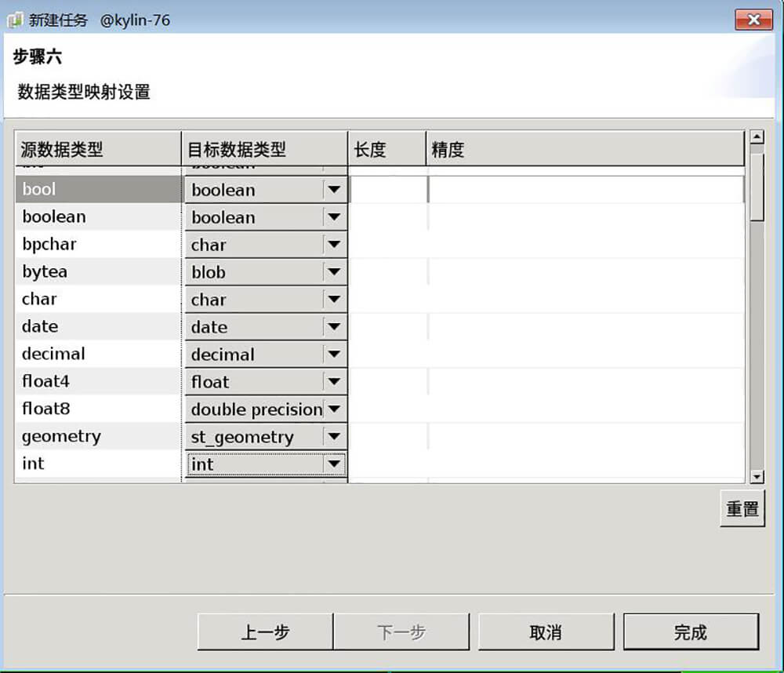Finish the wizard with 完成 button
Viewport: 784px width, 673px height.
[x=691, y=632]
